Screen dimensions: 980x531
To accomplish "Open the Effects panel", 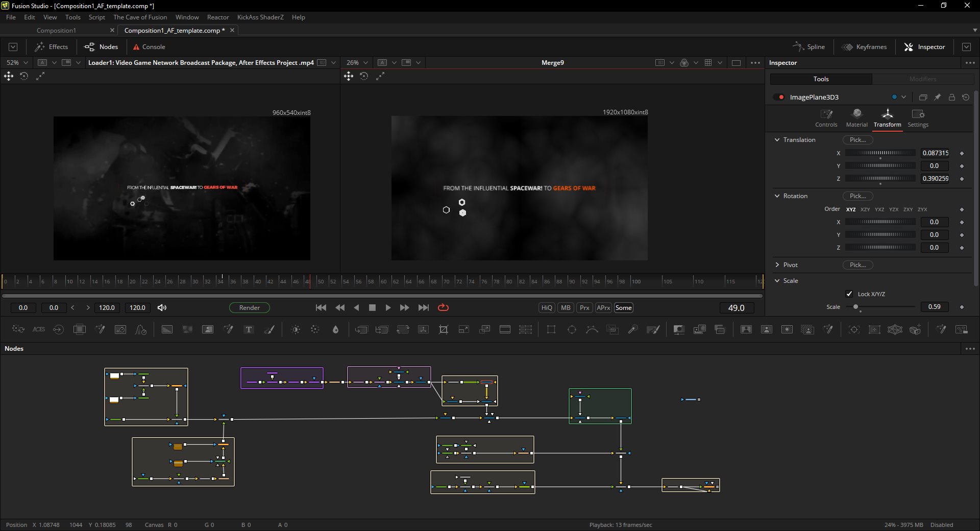I will (51, 46).
